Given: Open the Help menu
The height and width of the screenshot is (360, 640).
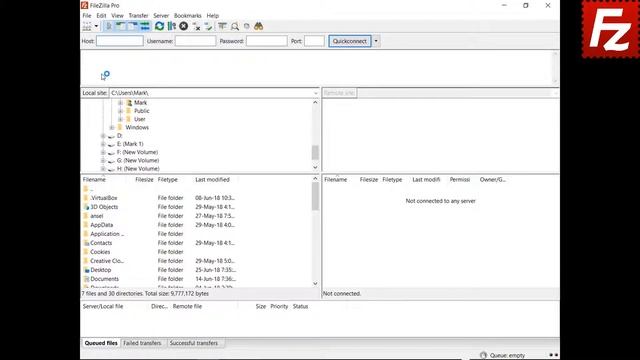Looking at the screenshot, I should pyautogui.click(x=213, y=16).
